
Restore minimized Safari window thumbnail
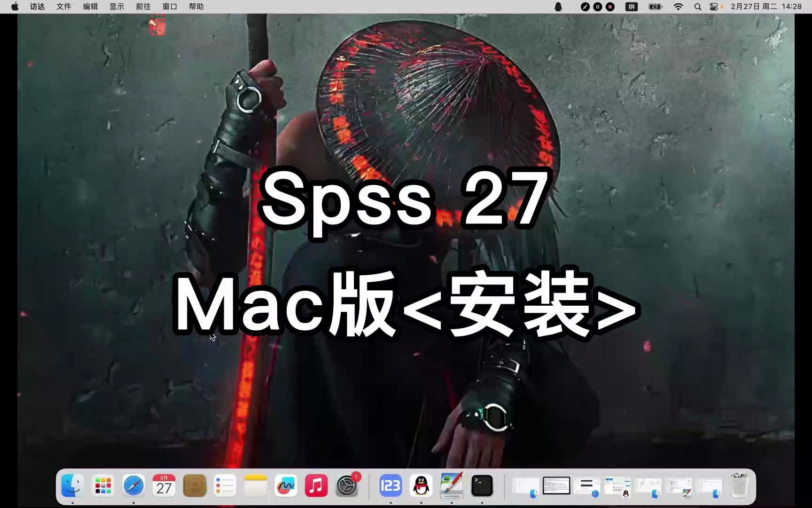click(587, 487)
